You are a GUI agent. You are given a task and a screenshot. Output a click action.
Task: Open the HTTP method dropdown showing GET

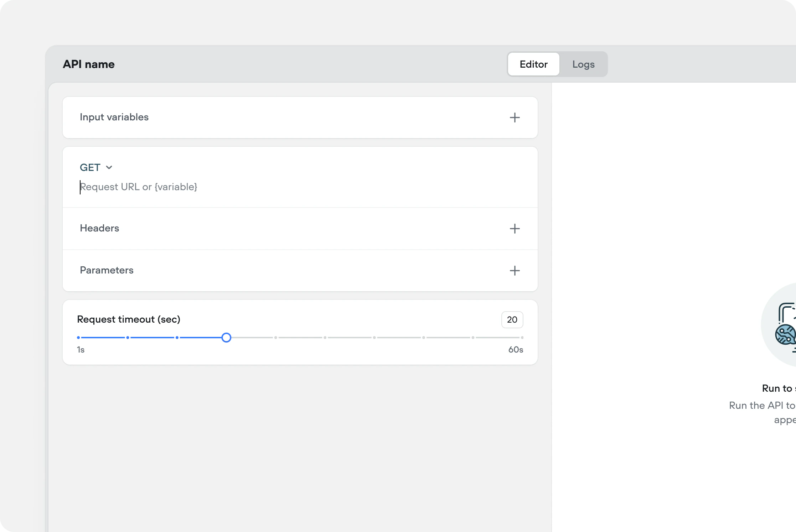click(x=96, y=167)
